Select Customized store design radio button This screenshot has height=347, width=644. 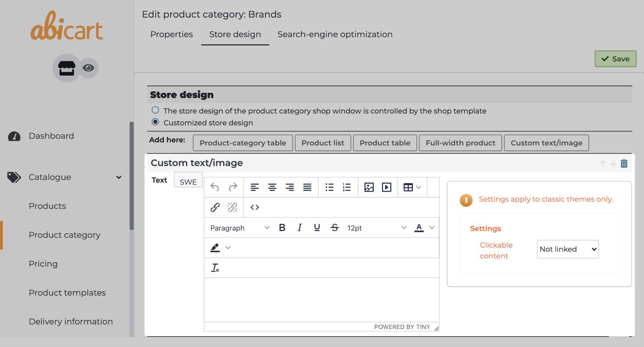tap(155, 122)
